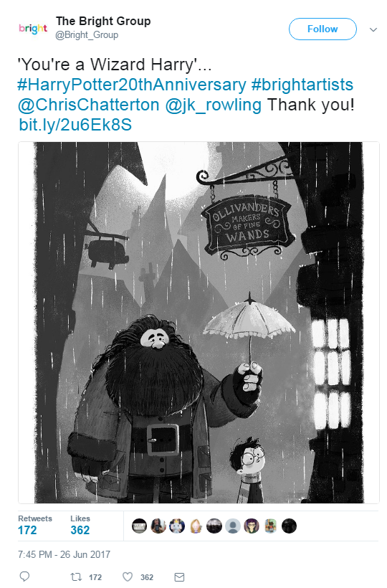Open the Hagrid and Harry illustration
The width and height of the screenshot is (387, 588).
(x=199, y=323)
